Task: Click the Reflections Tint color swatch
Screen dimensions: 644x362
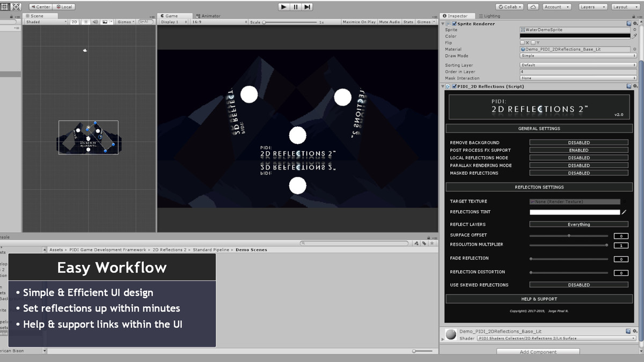Action: 574,212
